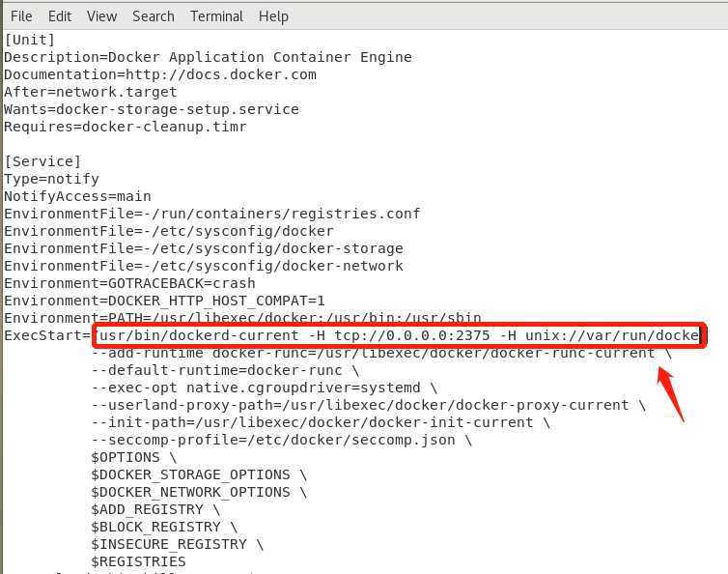Click the --userland-proxy-path line
Viewport: 728px width, 574px height.
[369, 405]
